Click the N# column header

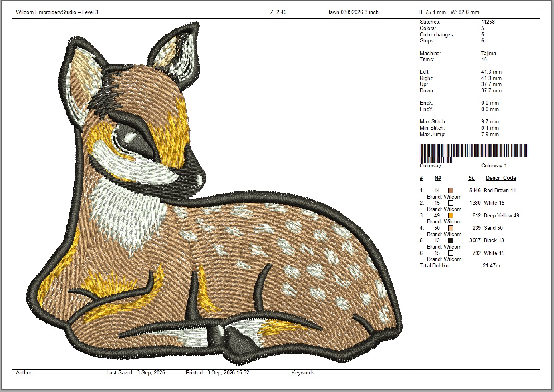point(438,178)
